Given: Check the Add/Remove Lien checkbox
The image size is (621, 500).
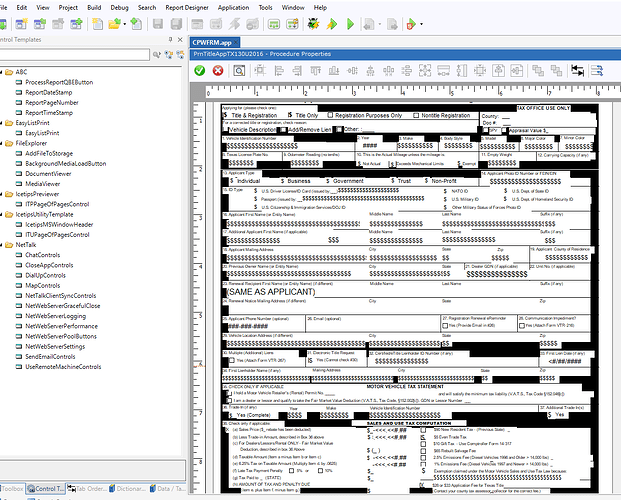Looking at the screenshot, I should 282,129.
